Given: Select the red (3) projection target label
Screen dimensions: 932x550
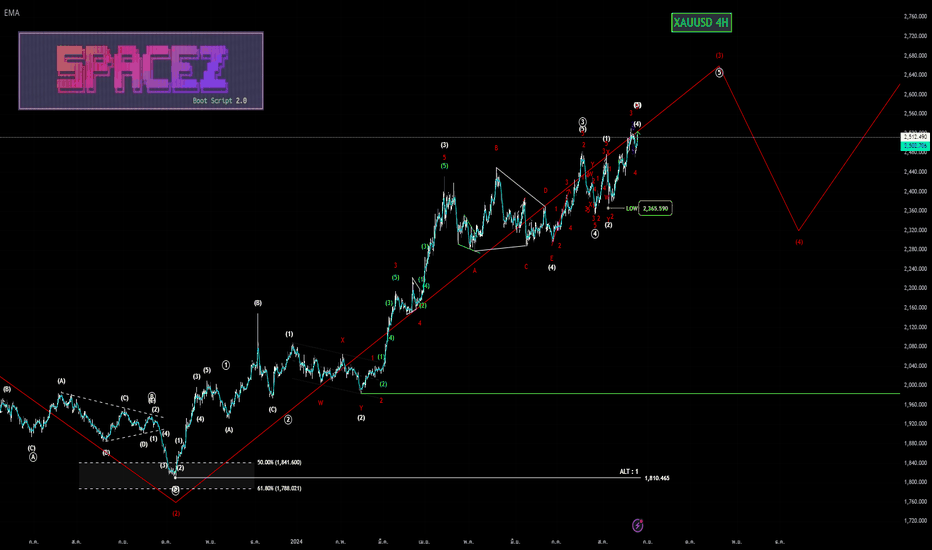Looking at the screenshot, I should coord(719,56).
